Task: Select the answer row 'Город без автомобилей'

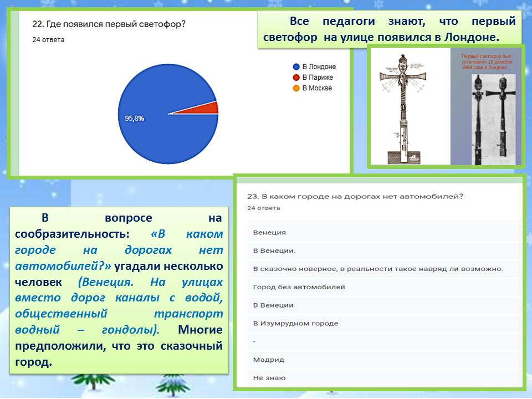Action: (384, 287)
